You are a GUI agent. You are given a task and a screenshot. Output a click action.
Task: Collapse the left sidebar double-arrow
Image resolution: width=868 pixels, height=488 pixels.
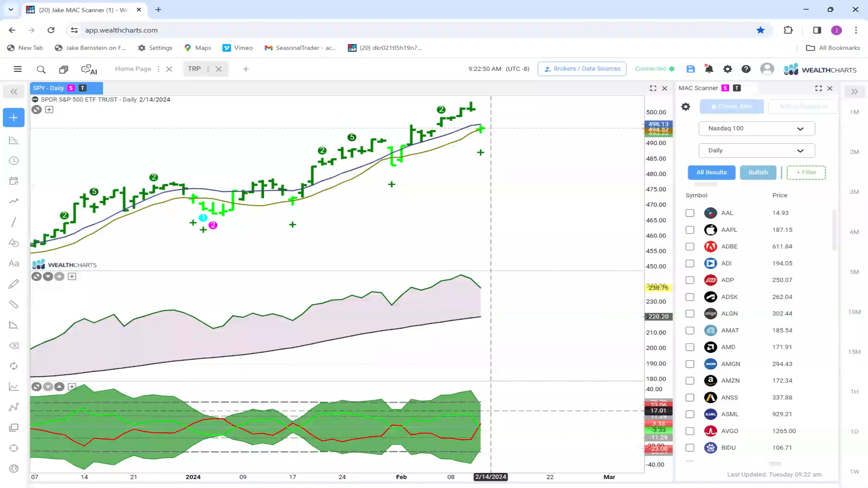pyautogui.click(x=14, y=92)
